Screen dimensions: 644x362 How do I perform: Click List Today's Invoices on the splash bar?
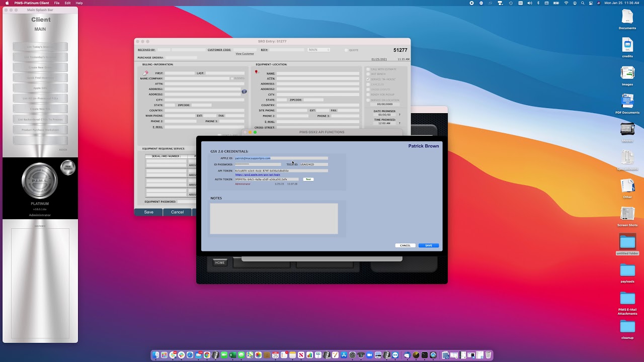pos(40,47)
